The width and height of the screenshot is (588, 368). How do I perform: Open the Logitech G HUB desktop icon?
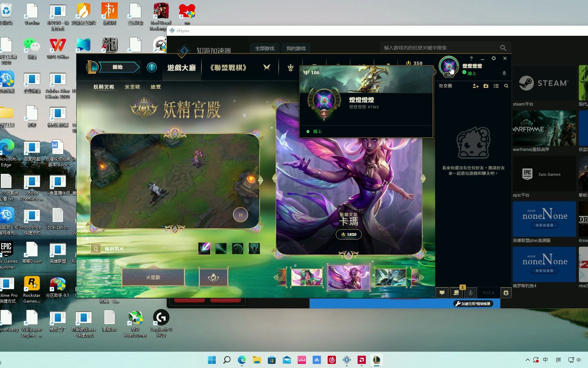(x=161, y=324)
